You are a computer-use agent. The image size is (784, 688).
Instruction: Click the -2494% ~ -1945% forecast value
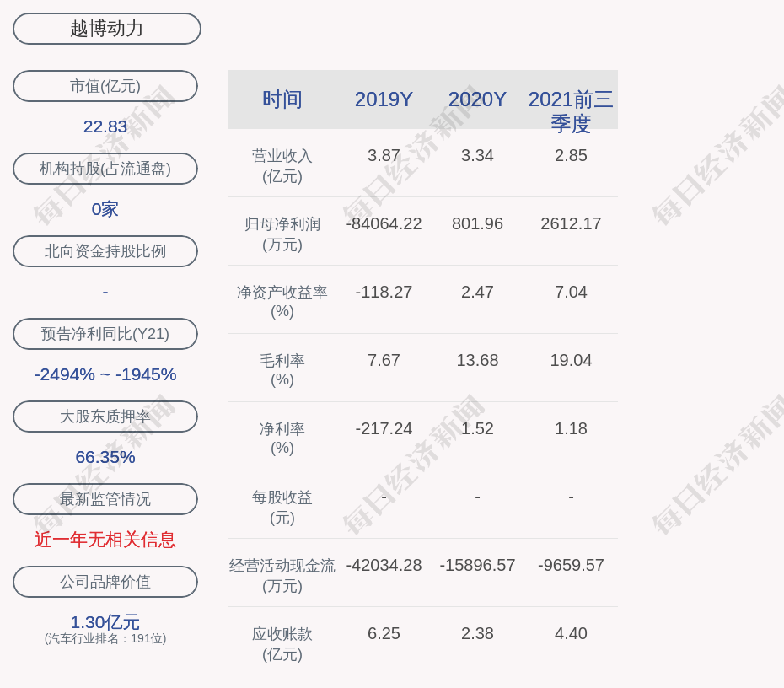(105, 374)
